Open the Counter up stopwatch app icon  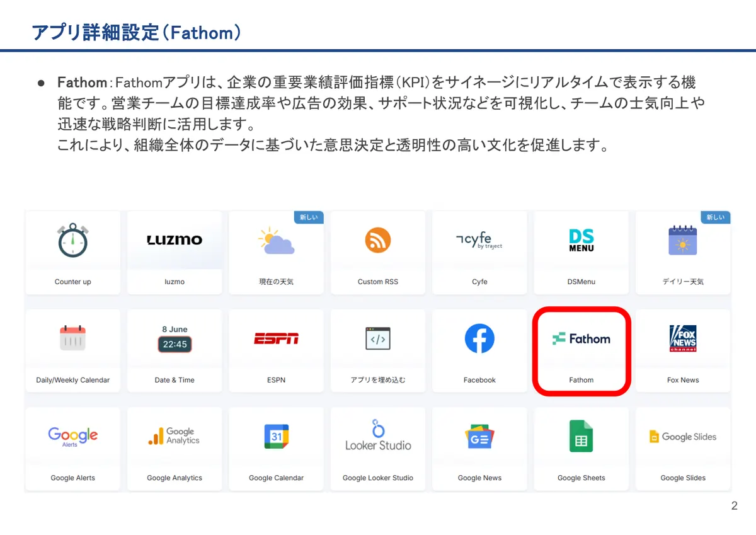point(72,240)
